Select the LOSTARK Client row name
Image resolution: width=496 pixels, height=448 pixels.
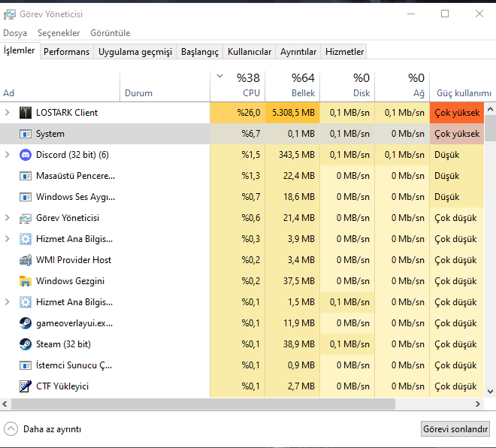pos(67,113)
